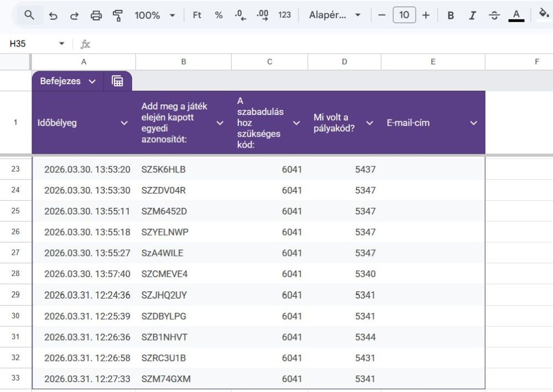This screenshot has height=392, width=553.
Task: Expand the Időbélyeg column filter
Action: click(124, 123)
